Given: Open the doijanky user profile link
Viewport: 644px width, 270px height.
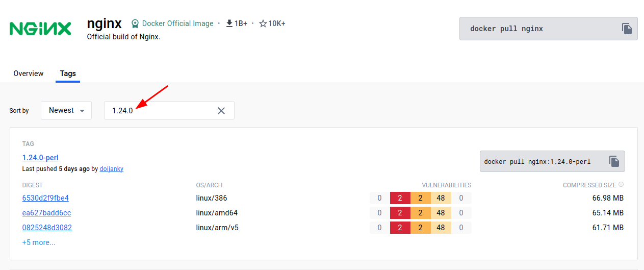Looking at the screenshot, I should pyautogui.click(x=111, y=168).
